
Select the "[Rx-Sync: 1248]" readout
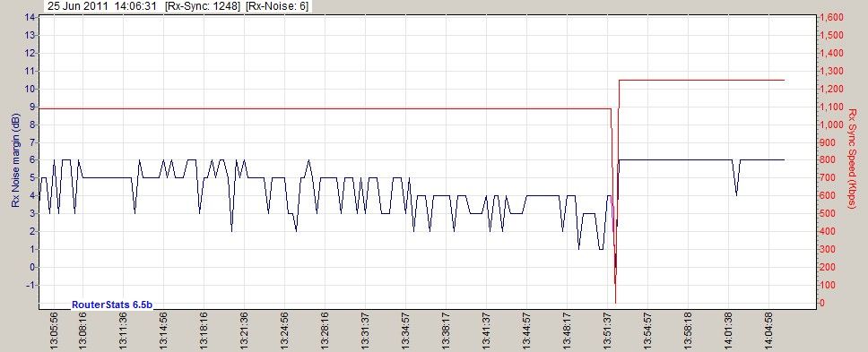(202, 6)
